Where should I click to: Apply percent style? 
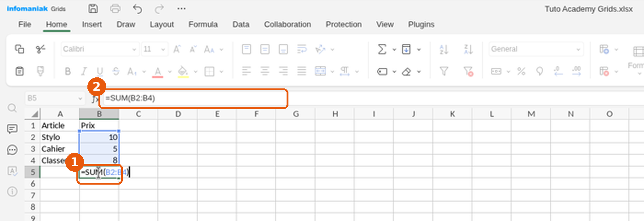coord(521,71)
